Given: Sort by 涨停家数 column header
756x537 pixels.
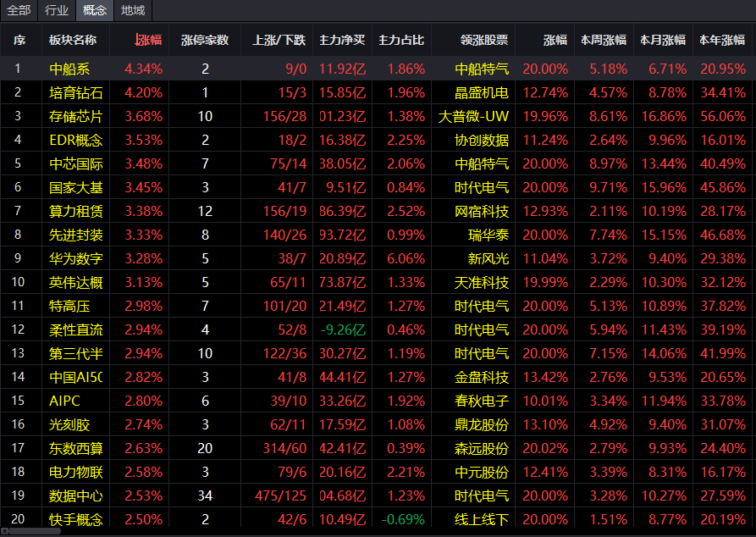Looking at the screenshot, I should (205, 40).
